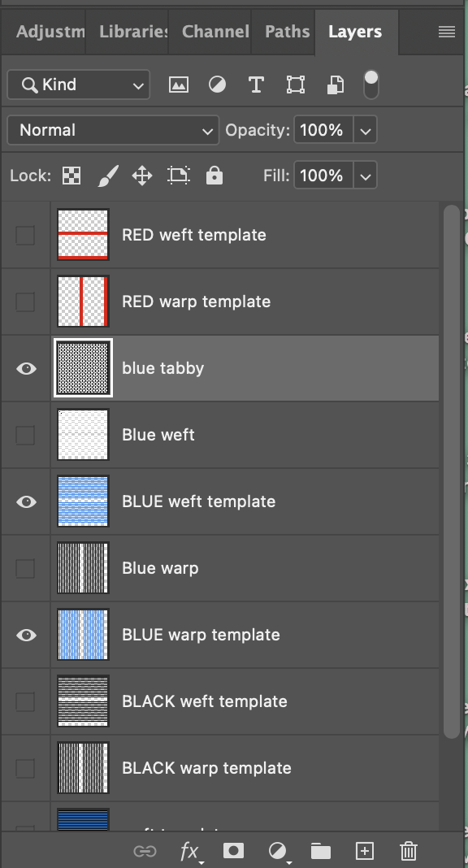Open the Kind filter dropdown
The height and width of the screenshot is (868, 468).
78,85
